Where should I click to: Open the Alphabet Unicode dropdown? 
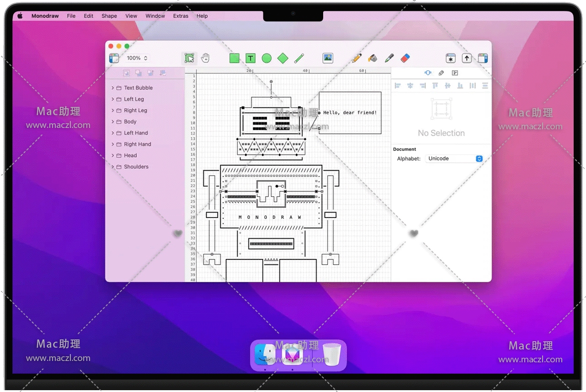tap(454, 159)
